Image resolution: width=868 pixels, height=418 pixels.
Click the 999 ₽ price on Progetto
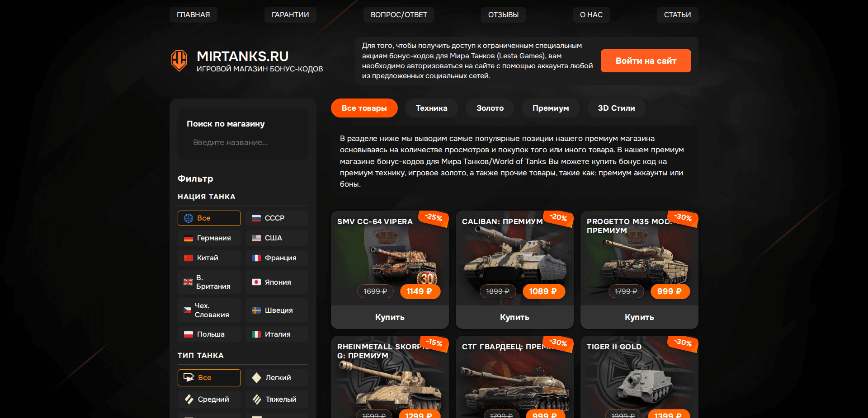(x=670, y=291)
